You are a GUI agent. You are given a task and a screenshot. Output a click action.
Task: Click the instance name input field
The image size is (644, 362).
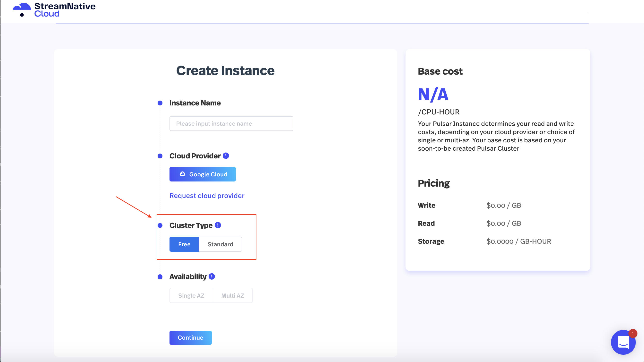(x=231, y=123)
